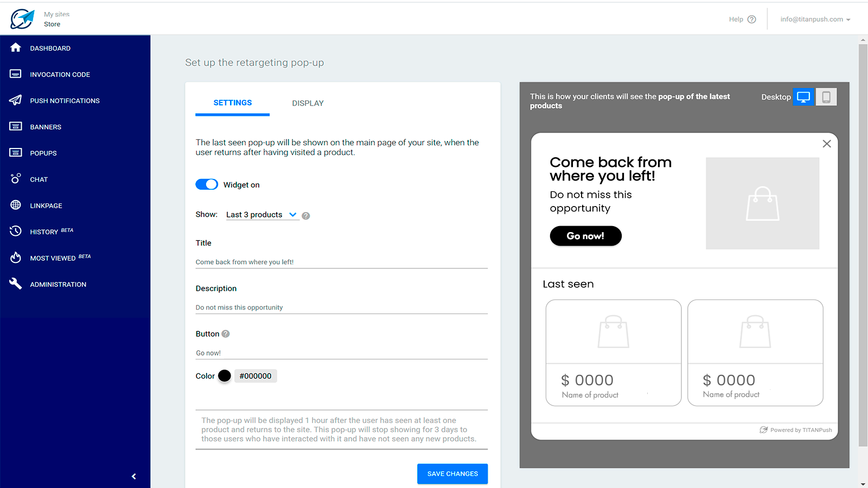Click help icon next to Button label

226,334
